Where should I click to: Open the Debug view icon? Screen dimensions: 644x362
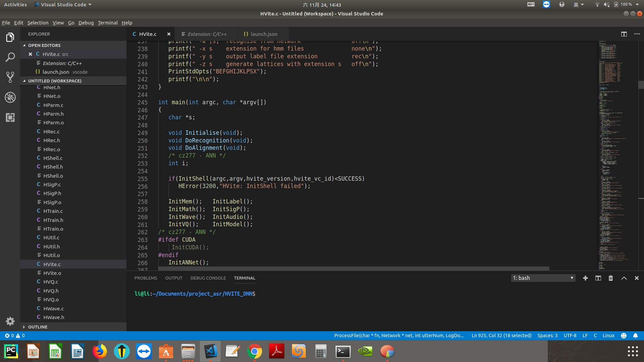click(x=10, y=98)
